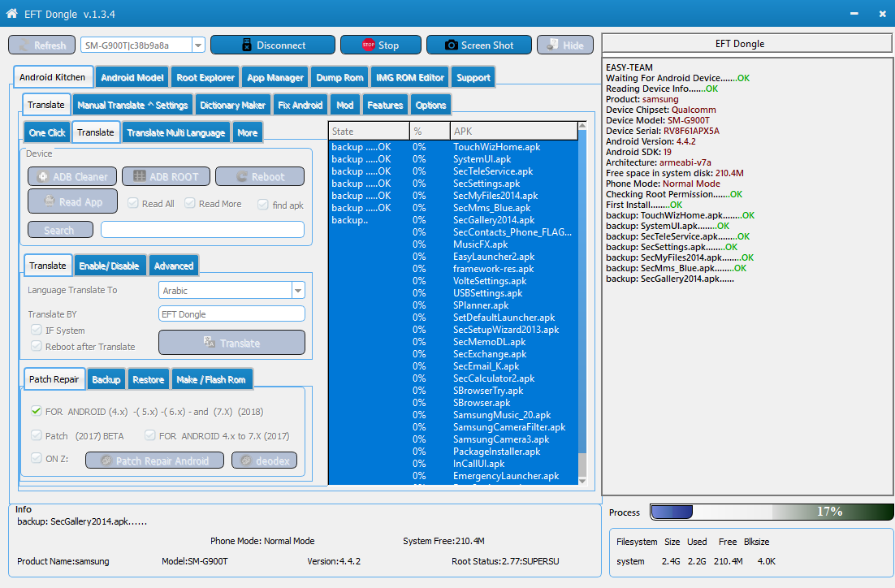Click the State column header

[x=370, y=132]
